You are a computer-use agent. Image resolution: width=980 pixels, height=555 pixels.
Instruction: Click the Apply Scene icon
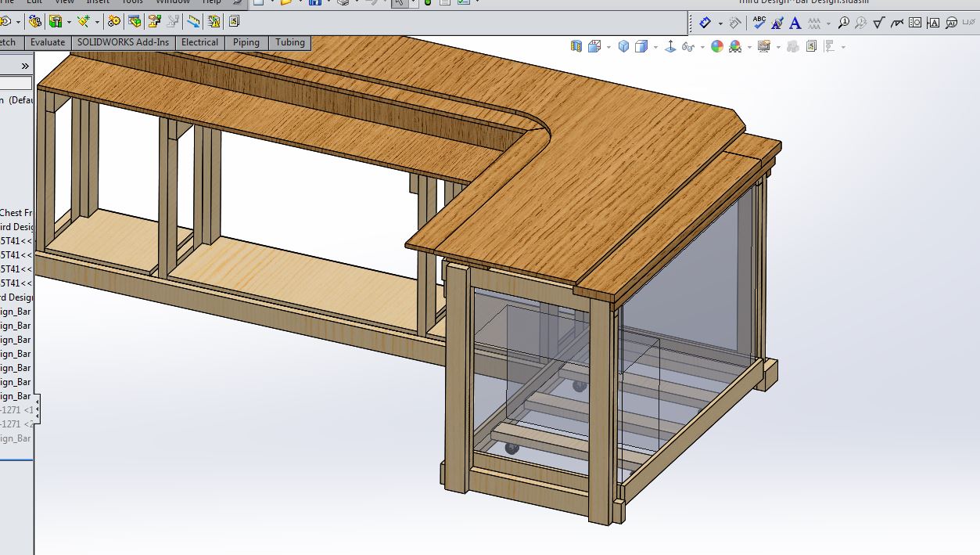coord(735,46)
